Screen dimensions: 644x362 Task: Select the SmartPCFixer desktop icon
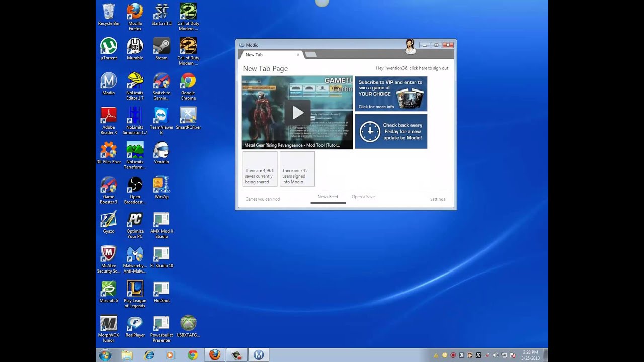pos(188,119)
